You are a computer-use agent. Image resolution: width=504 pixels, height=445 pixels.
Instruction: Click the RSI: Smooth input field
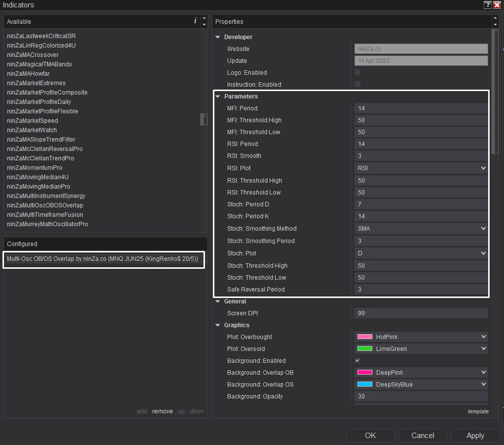pyautogui.click(x=421, y=156)
